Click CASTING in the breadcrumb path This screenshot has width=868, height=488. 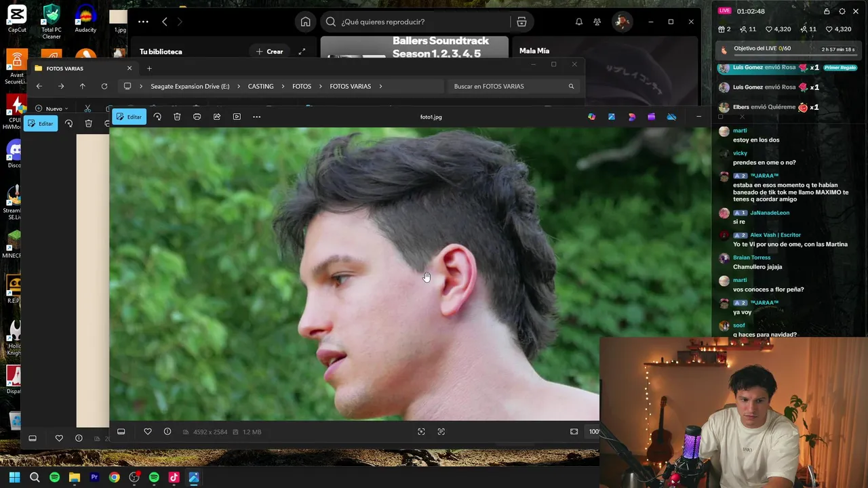pyautogui.click(x=260, y=86)
